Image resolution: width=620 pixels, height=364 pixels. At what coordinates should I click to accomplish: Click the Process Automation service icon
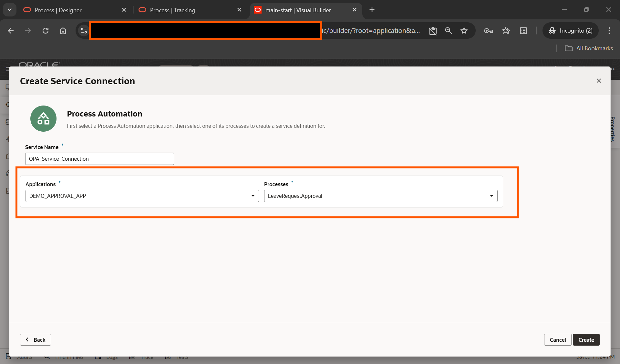coord(43,118)
